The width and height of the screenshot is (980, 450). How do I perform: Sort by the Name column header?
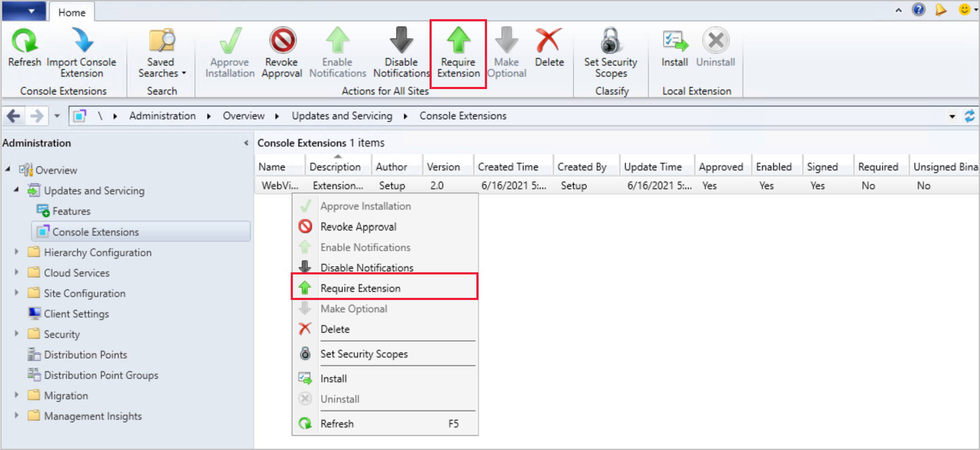(280, 167)
